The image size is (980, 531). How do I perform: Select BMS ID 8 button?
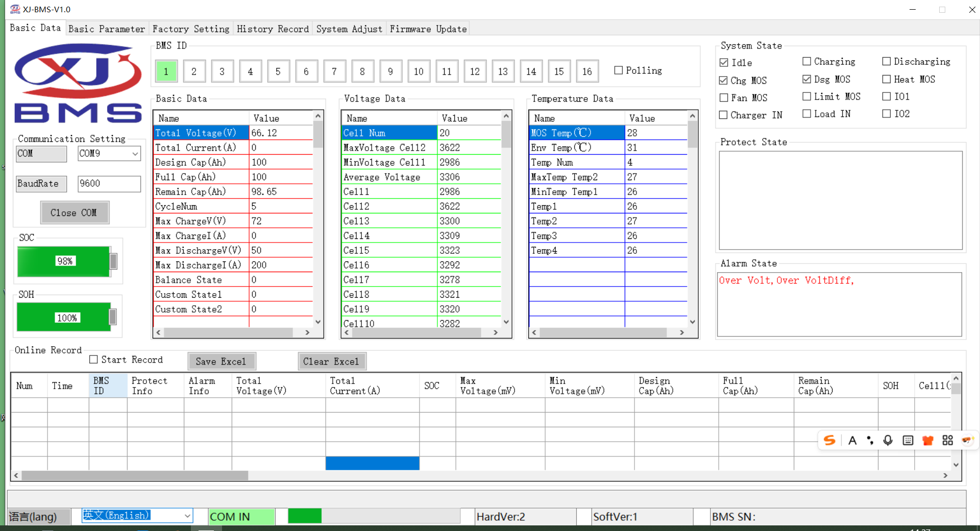coord(362,71)
